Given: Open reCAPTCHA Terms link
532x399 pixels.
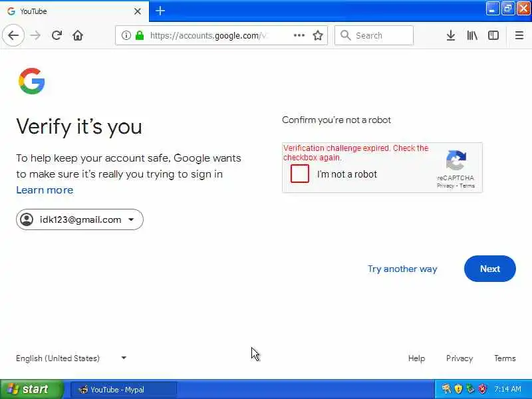Looking at the screenshot, I should pyautogui.click(x=467, y=186).
